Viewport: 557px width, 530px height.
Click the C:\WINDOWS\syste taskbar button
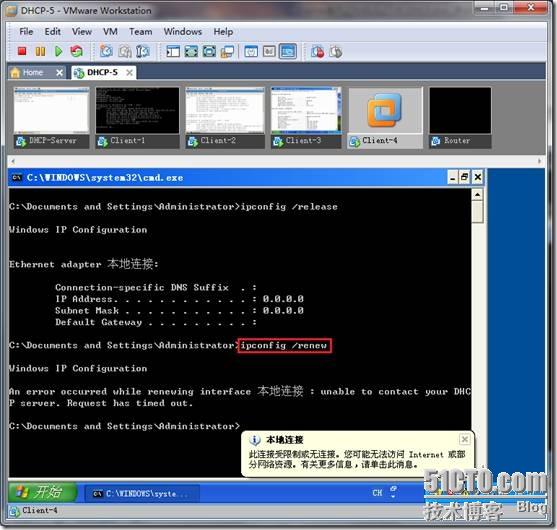click(142, 493)
